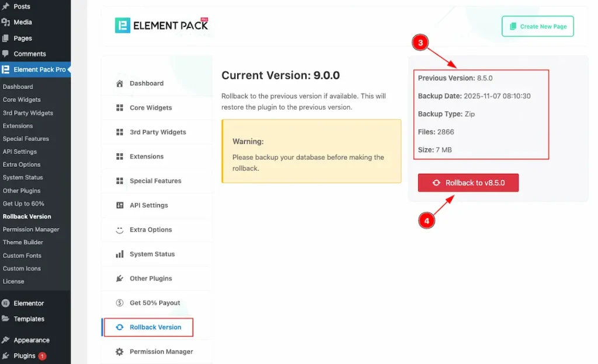This screenshot has width=598, height=364.
Task: Open Plugins in the WordPress admin menu
Action: pyautogui.click(x=25, y=356)
